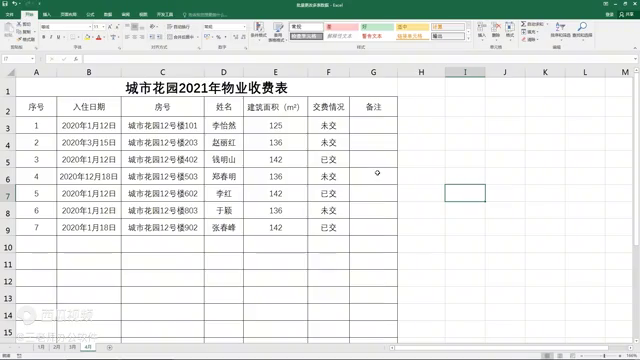Open Font settings dialog launcher

point(119,48)
